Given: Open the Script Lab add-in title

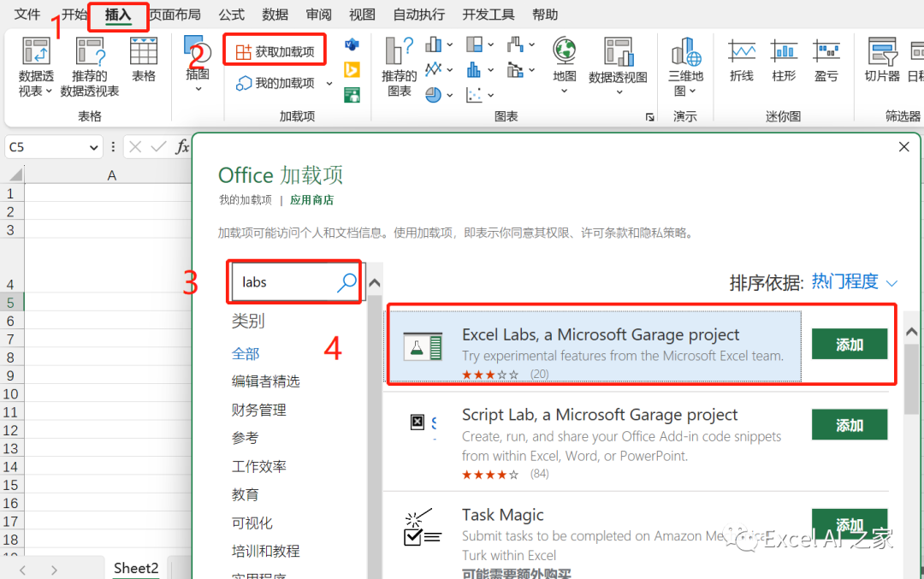Looking at the screenshot, I should point(599,415).
